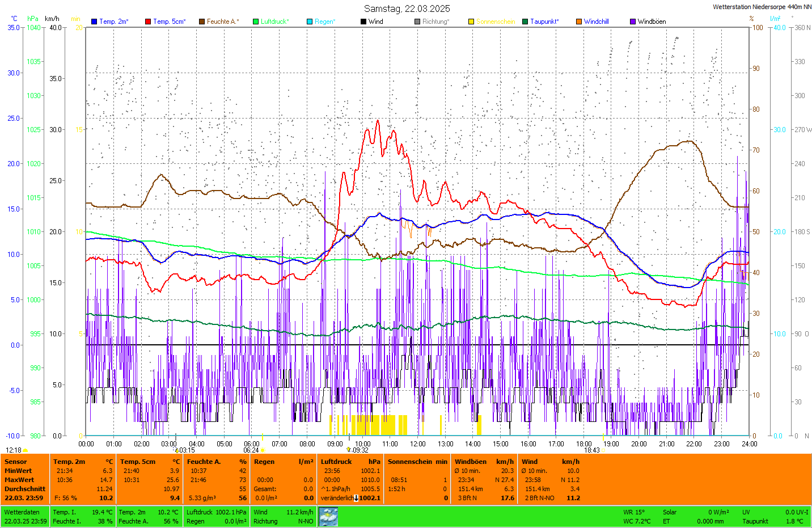The image size is (812, 528).
Task: Click the sunset marker at 18:43
Action: [603, 450]
